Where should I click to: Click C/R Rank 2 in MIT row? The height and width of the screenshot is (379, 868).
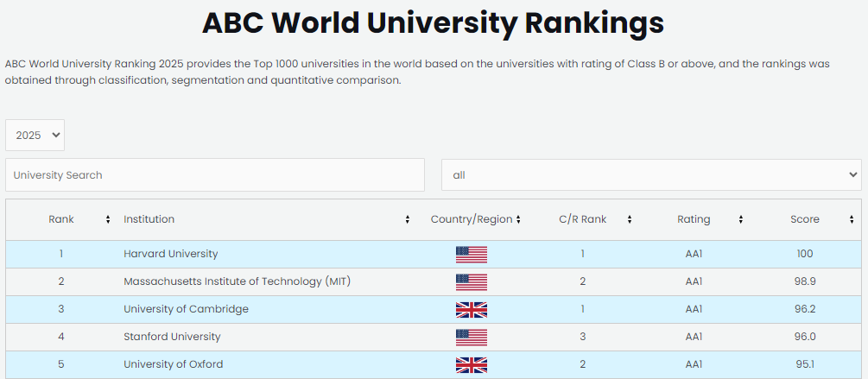pyautogui.click(x=582, y=281)
